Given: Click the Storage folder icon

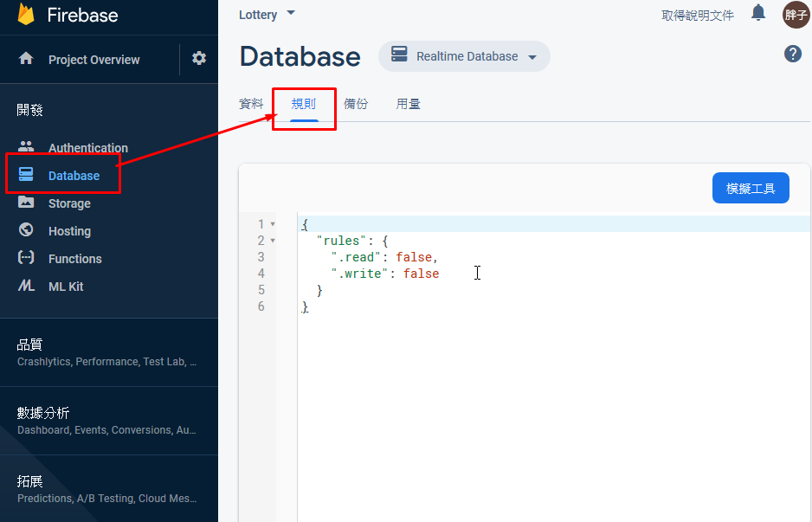Looking at the screenshot, I should point(26,202).
